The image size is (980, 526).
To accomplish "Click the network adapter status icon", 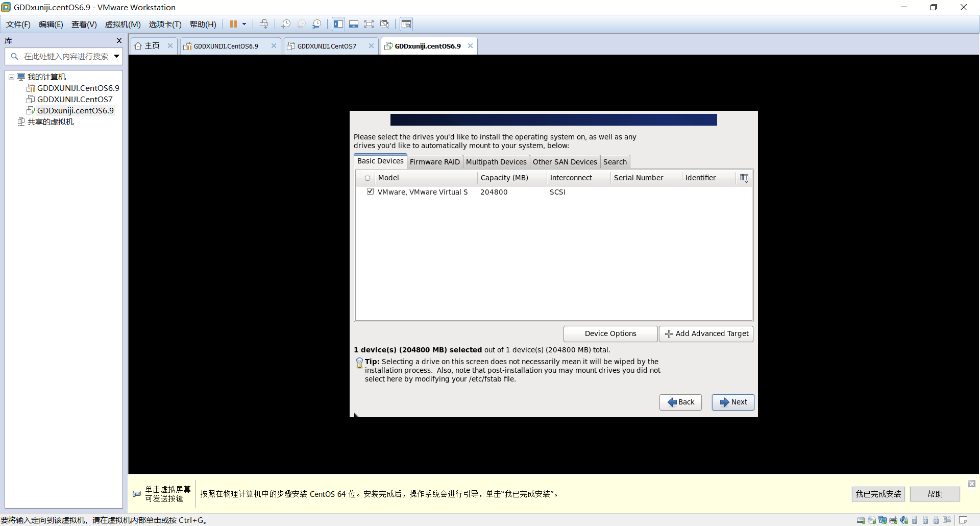I will coord(883,520).
